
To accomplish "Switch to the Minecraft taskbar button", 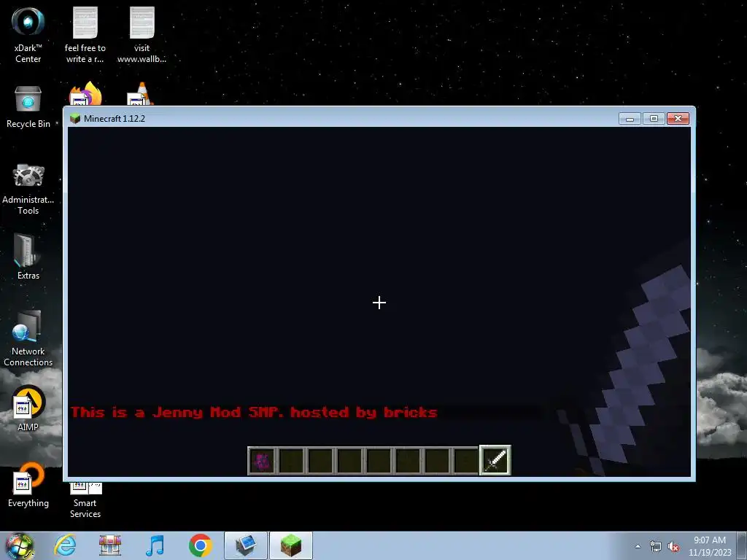I will [x=291, y=545].
